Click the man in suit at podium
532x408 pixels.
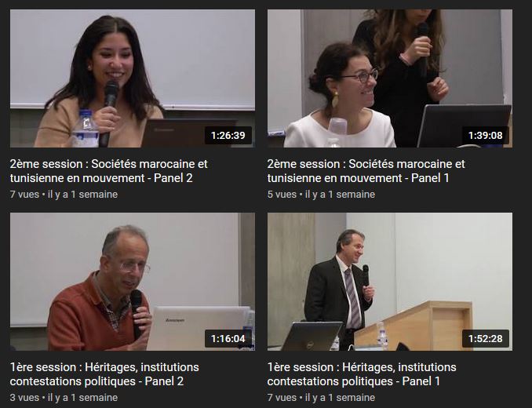click(339, 288)
